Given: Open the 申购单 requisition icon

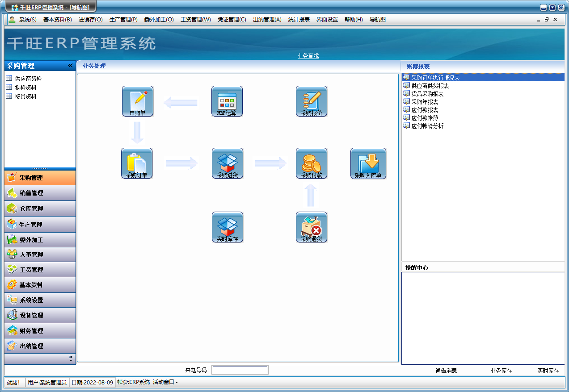Looking at the screenshot, I should (x=138, y=101).
